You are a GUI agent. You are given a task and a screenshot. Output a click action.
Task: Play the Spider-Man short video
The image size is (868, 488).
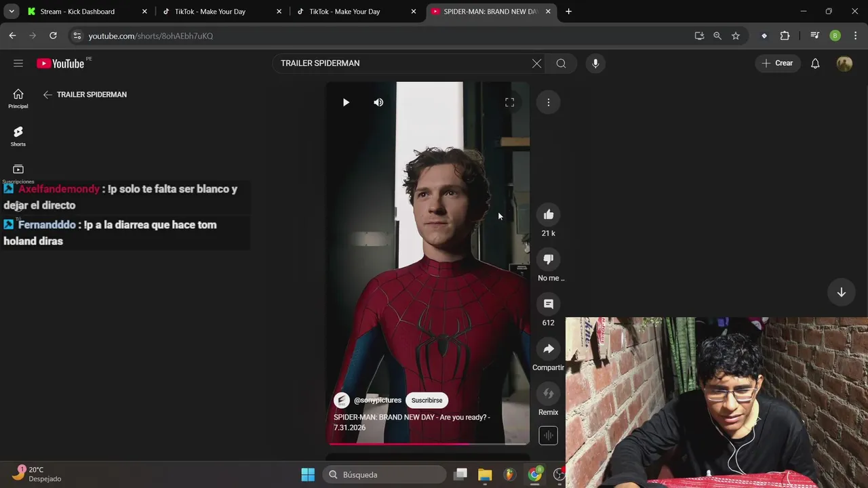(346, 102)
